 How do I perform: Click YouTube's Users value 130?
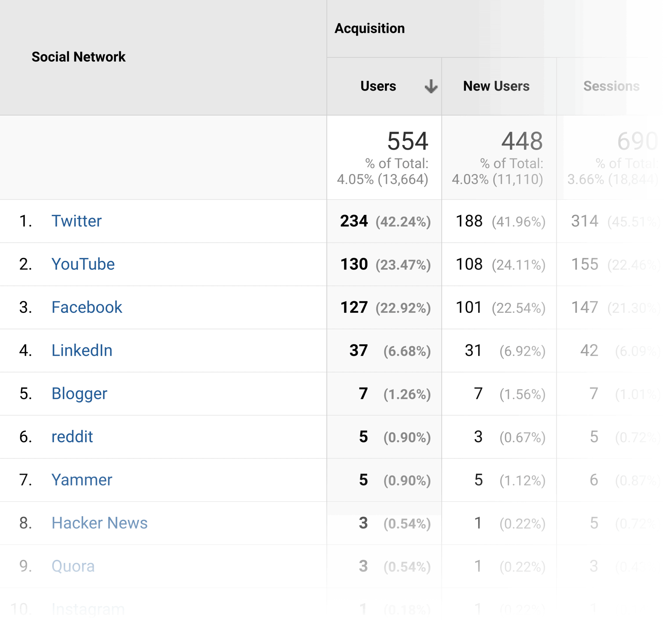(354, 264)
